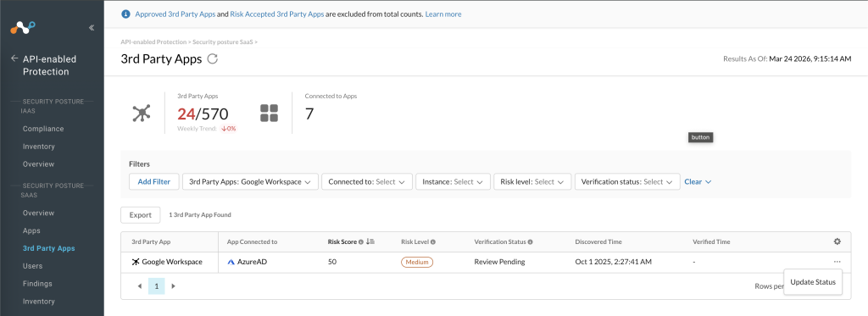Go back using API-enabled Protection arrow
The image size is (868, 316).
pos(14,58)
